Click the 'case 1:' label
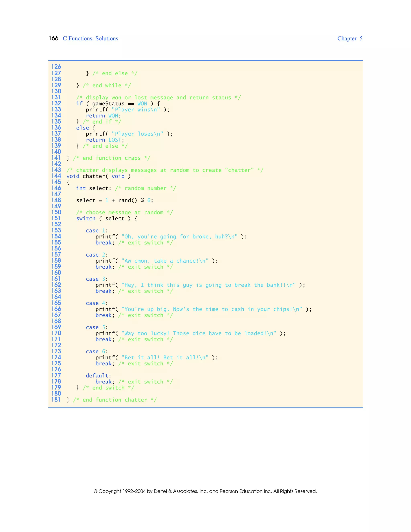The image size is (411, 532). [x=97, y=230]
